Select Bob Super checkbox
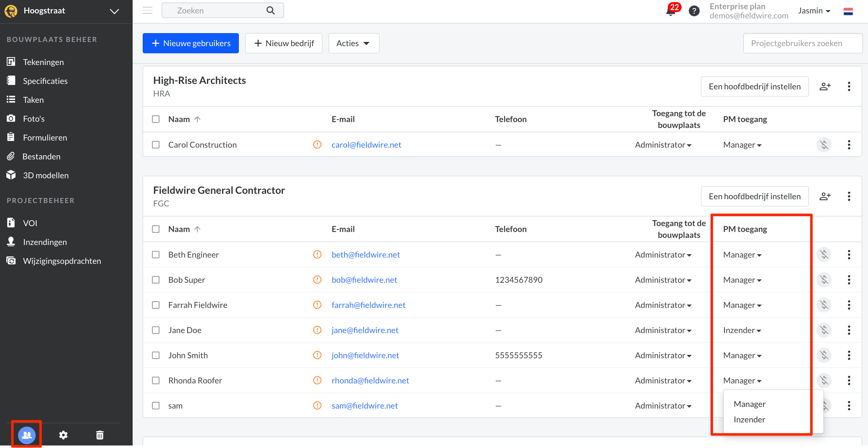This screenshot has width=868, height=448. (x=156, y=280)
